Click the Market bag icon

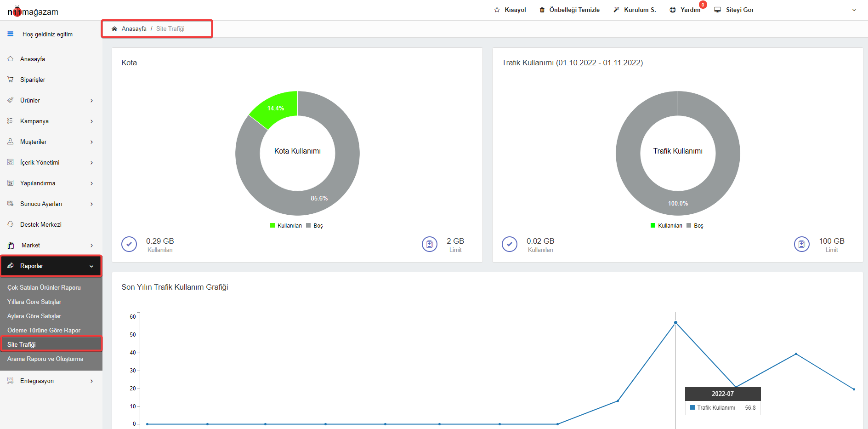tap(11, 245)
